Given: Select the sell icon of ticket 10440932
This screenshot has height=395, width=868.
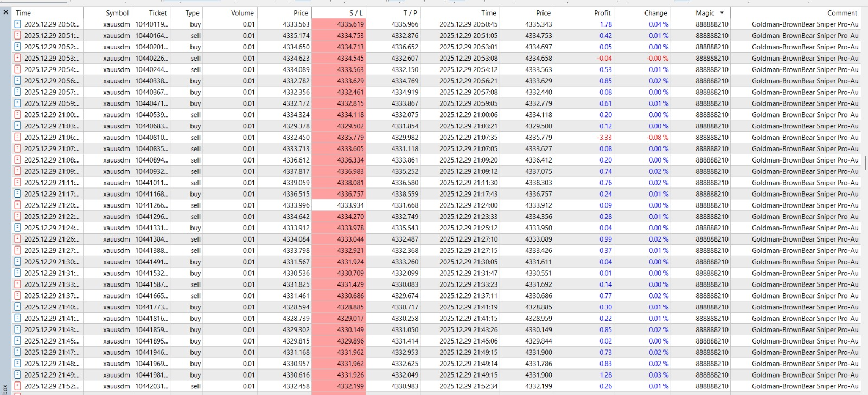Looking at the screenshot, I should coord(17,171).
